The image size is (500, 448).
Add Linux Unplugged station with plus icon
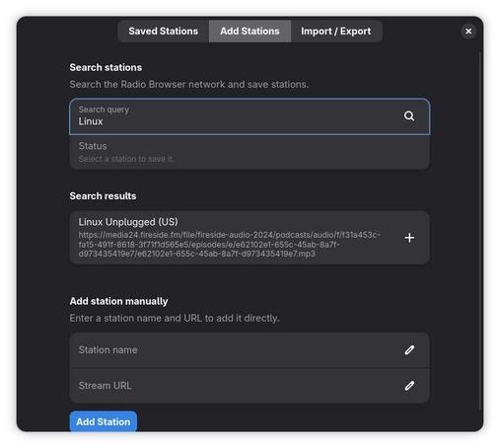click(409, 238)
